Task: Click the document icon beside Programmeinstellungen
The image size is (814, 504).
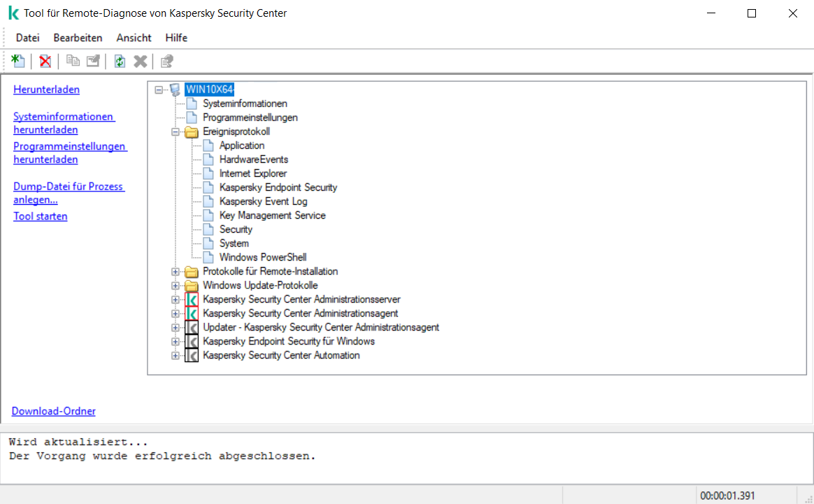Action: pos(192,117)
